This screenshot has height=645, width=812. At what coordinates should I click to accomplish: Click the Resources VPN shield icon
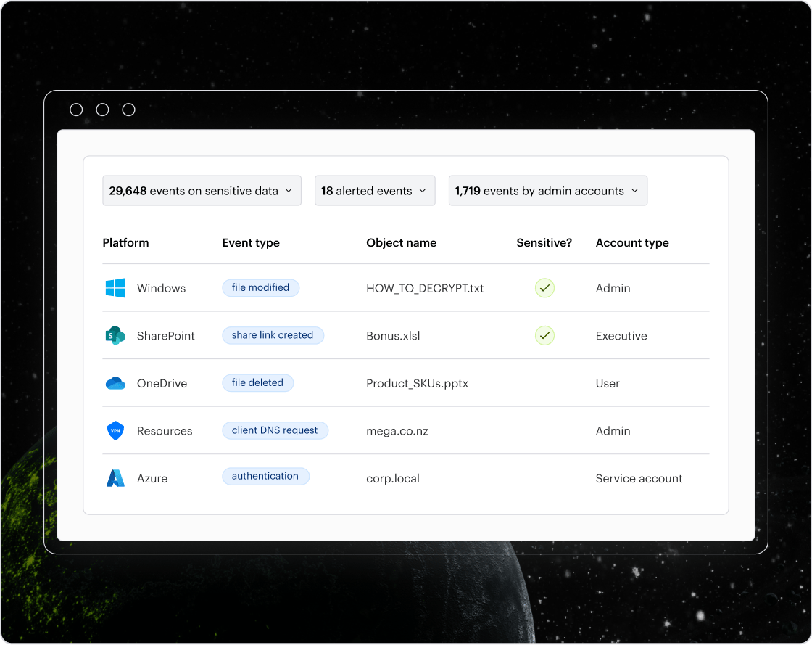point(115,431)
